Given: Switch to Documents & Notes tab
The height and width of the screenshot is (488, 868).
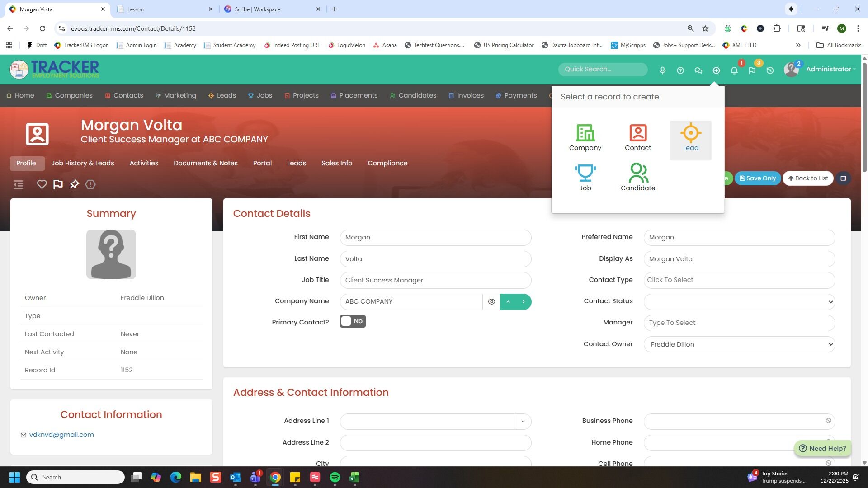Looking at the screenshot, I should click(x=205, y=163).
